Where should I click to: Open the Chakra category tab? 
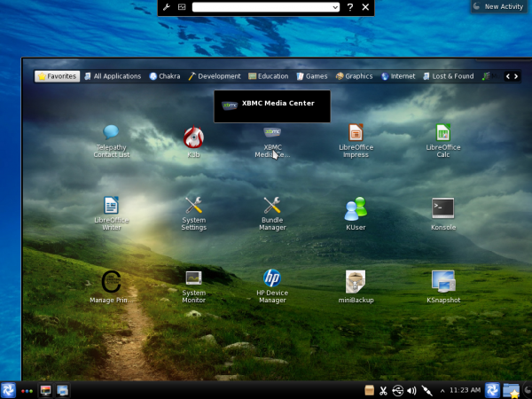pyautogui.click(x=165, y=76)
